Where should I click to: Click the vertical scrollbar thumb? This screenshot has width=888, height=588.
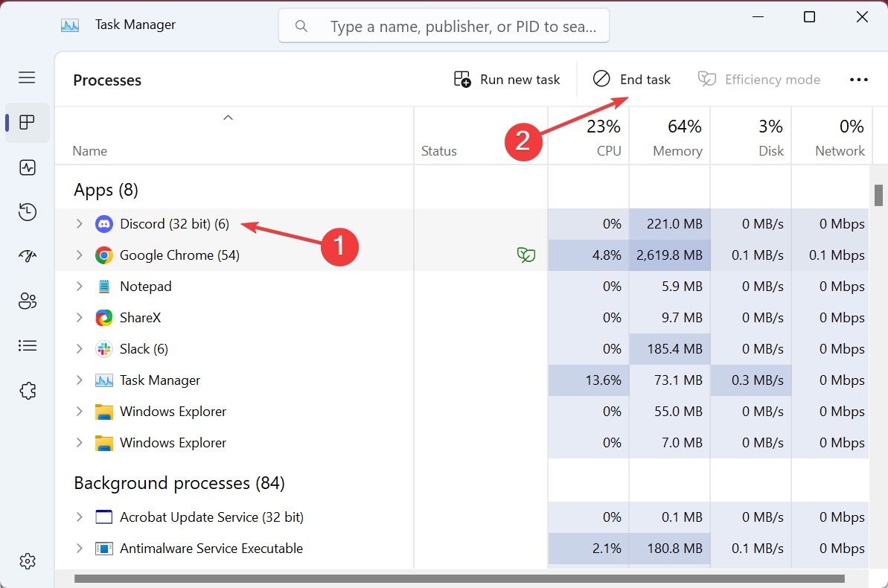[x=878, y=196]
